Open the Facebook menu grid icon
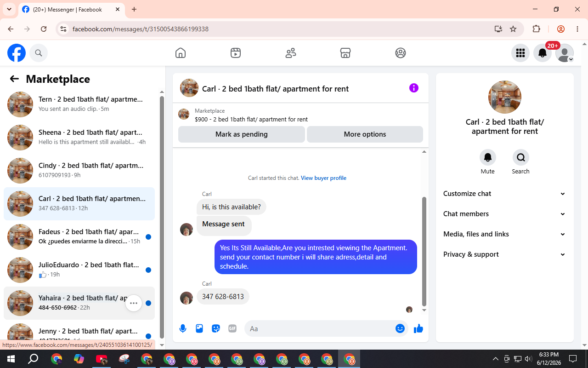 [x=520, y=53]
